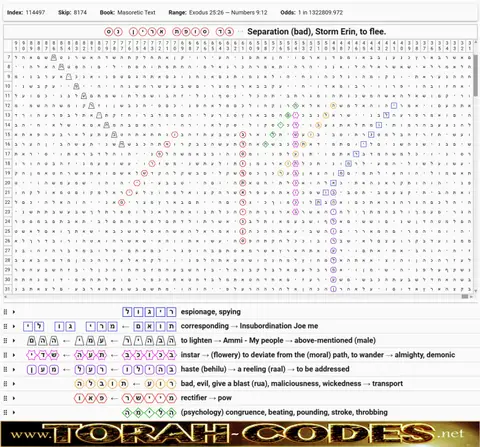This screenshot has height=447, width=480.
Task: Click the Index value '114497'
Action: (x=35, y=13)
